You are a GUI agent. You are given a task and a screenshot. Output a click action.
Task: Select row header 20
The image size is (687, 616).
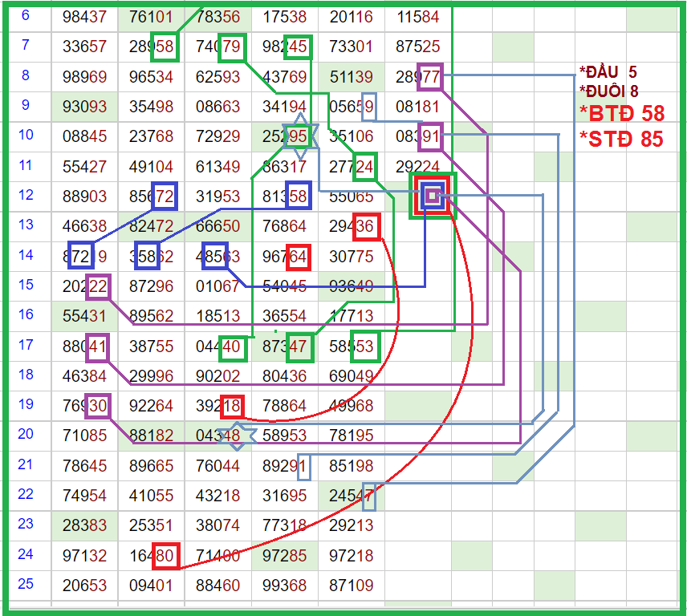pos(26,434)
